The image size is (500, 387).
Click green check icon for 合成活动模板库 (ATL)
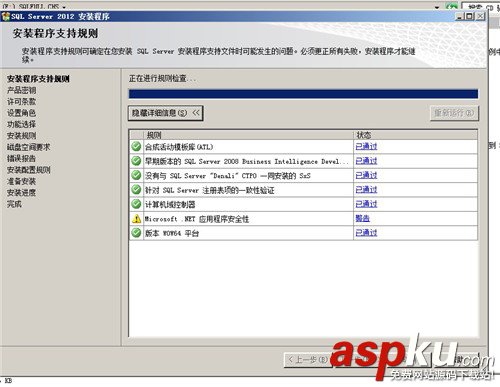tap(136, 146)
